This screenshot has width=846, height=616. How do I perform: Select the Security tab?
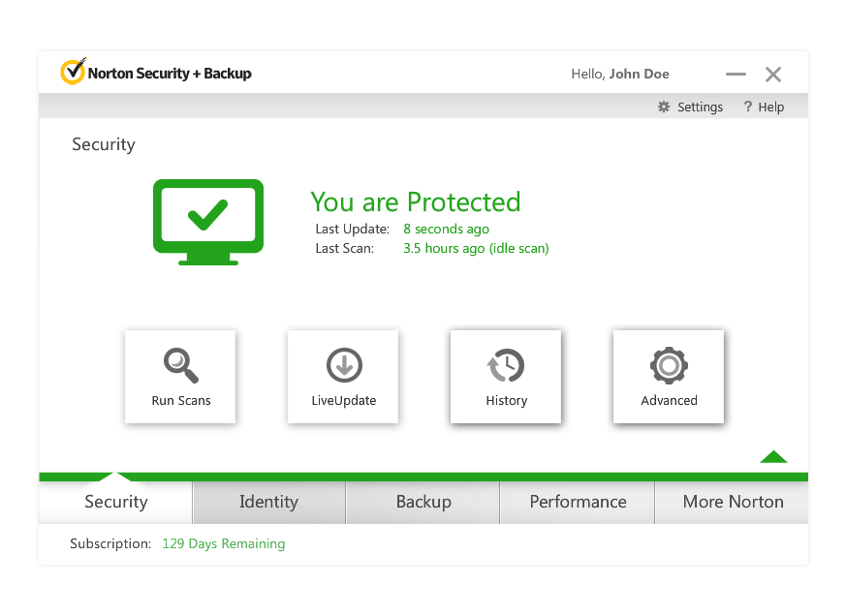[116, 502]
